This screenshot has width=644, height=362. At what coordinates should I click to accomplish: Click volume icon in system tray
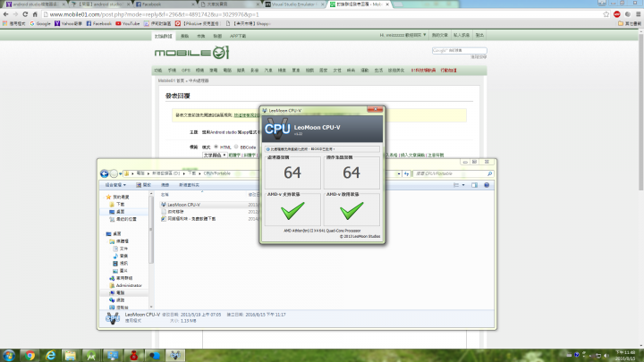tap(606, 356)
